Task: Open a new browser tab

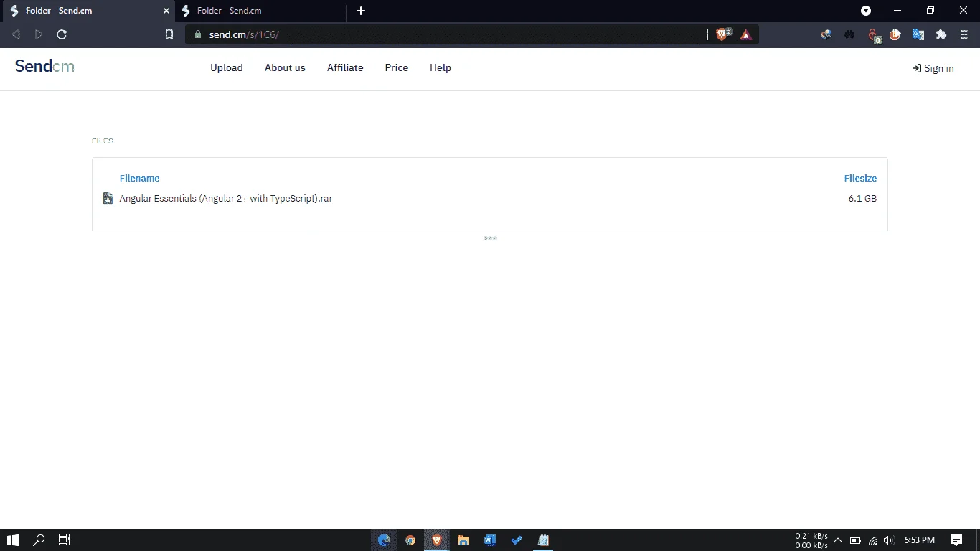Action: click(x=361, y=11)
